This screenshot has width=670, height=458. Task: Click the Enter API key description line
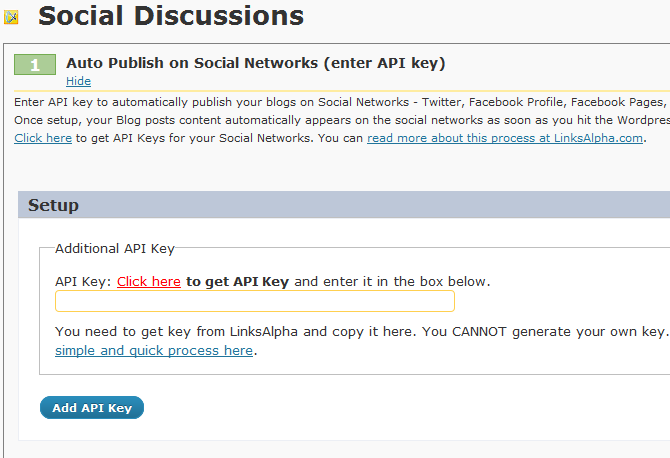pos(342,102)
